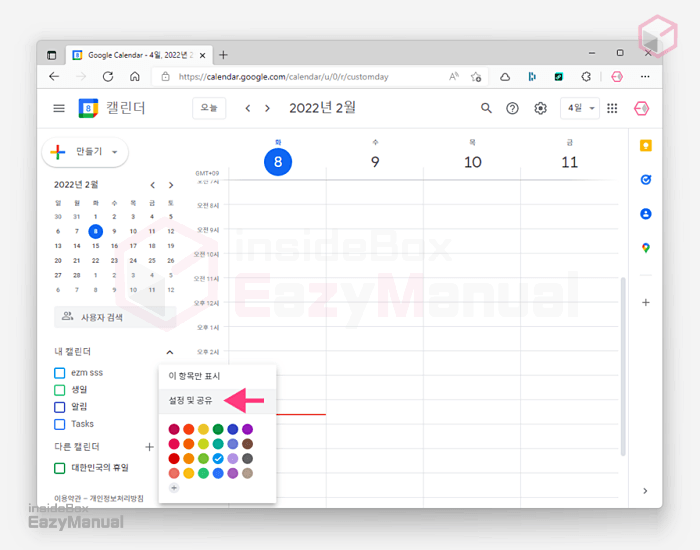Open the help question mark icon

tap(512, 108)
